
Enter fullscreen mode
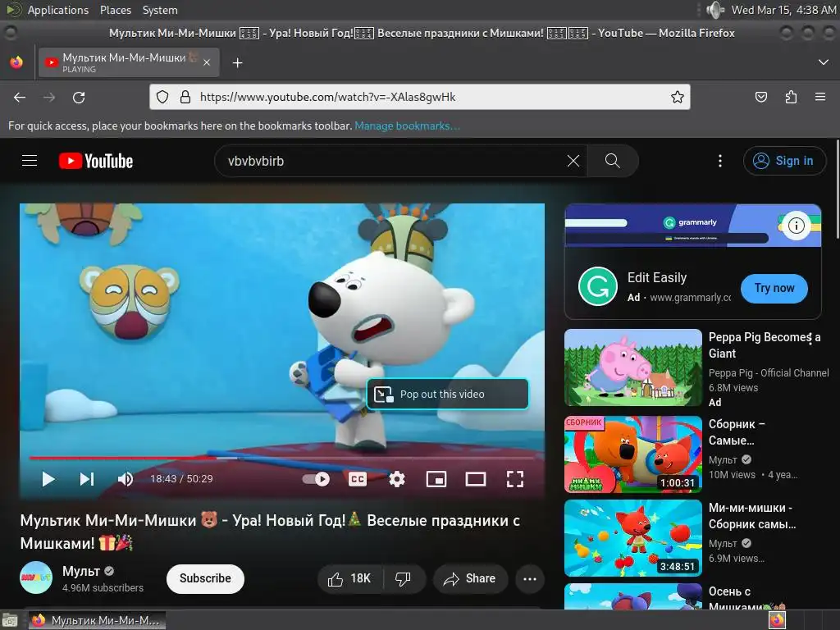(515, 479)
